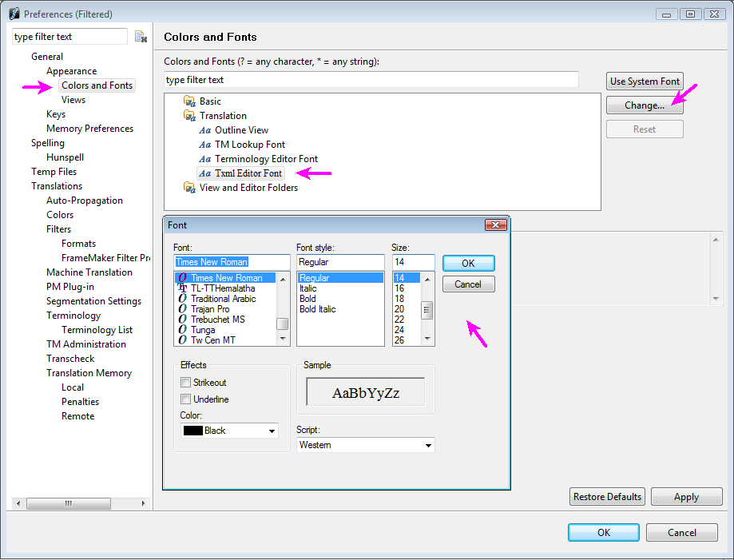The width and height of the screenshot is (734, 560).
Task: Select Bold Italic in Font style list
Action: (x=317, y=309)
